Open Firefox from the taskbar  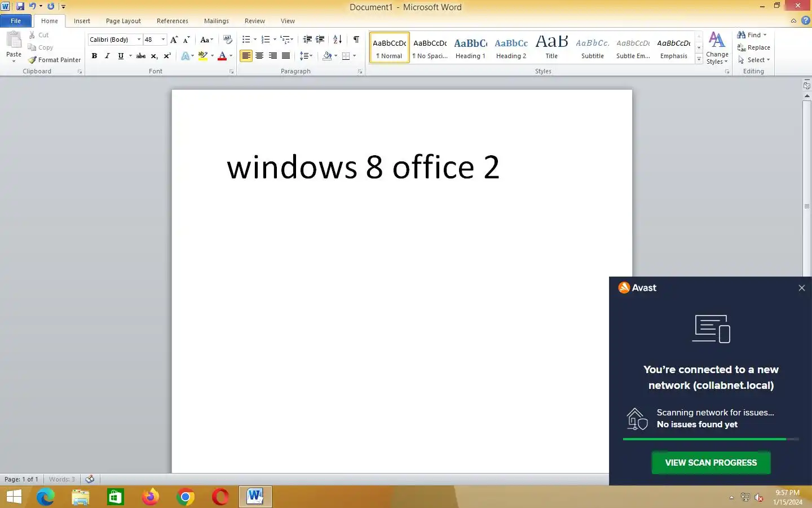click(x=150, y=497)
